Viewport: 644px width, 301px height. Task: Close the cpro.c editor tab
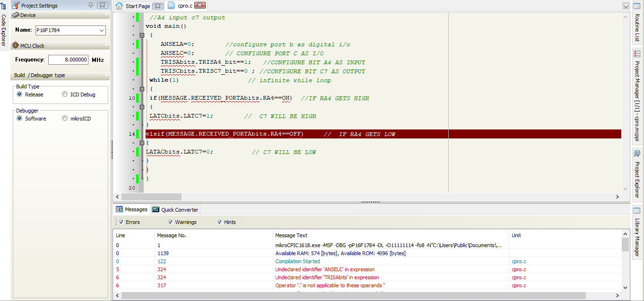click(200, 6)
